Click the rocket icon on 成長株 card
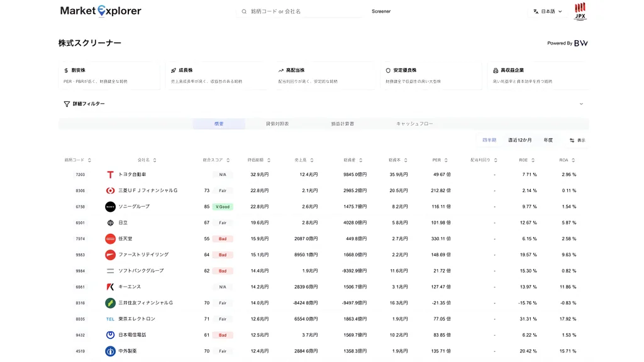This screenshot has width=644, height=362. 174,70
